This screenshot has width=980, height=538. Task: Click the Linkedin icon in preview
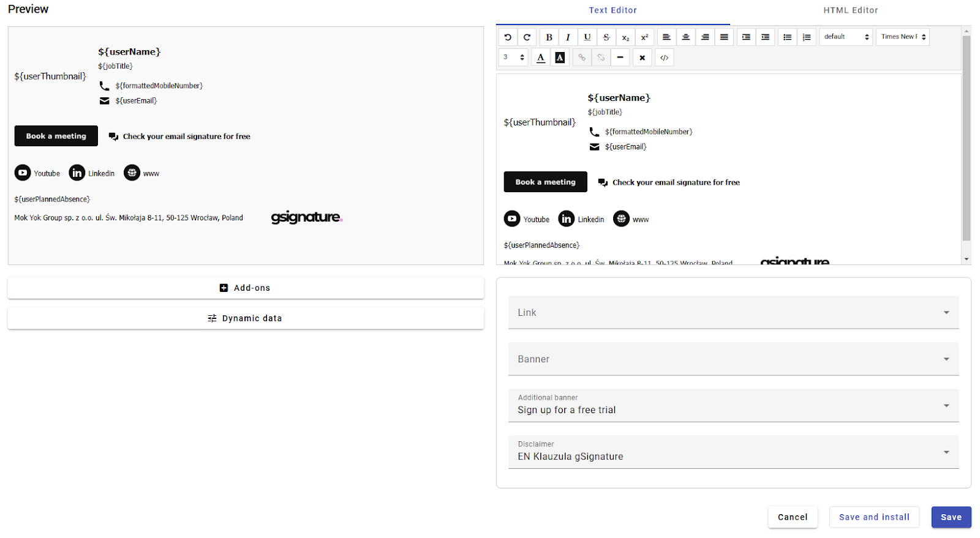[77, 173]
